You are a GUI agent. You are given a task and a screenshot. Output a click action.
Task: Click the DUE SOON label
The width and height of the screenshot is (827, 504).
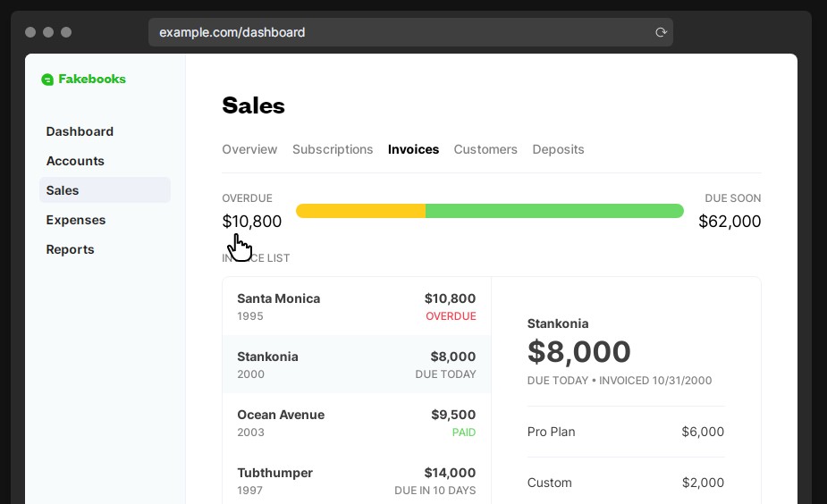[732, 198]
